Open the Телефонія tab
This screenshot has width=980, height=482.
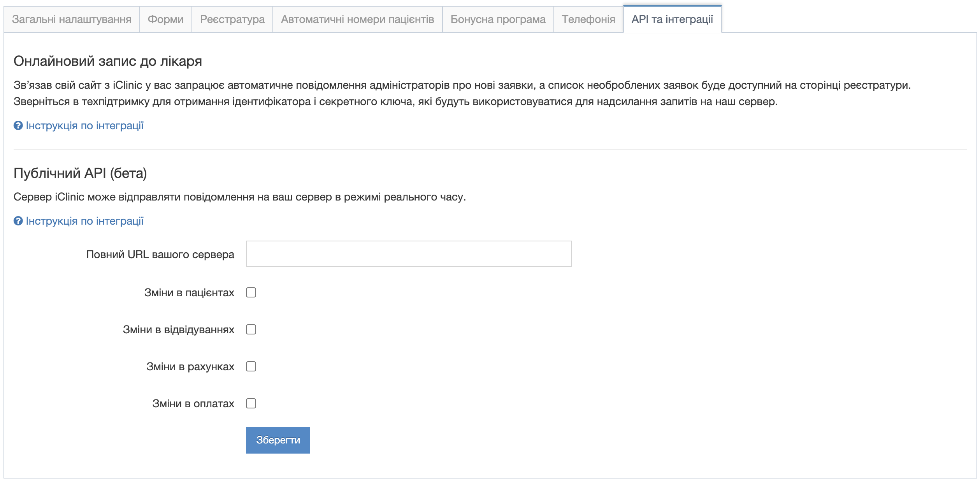(x=588, y=19)
